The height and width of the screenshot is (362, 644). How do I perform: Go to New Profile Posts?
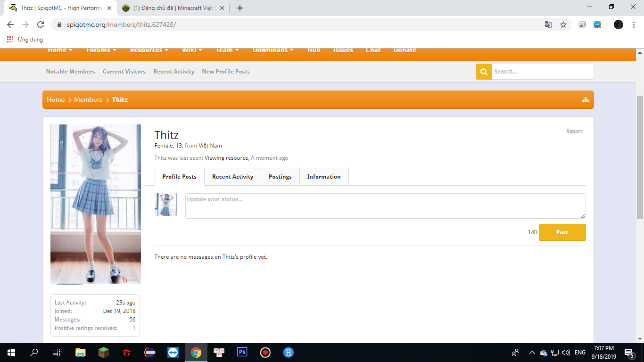coord(226,72)
